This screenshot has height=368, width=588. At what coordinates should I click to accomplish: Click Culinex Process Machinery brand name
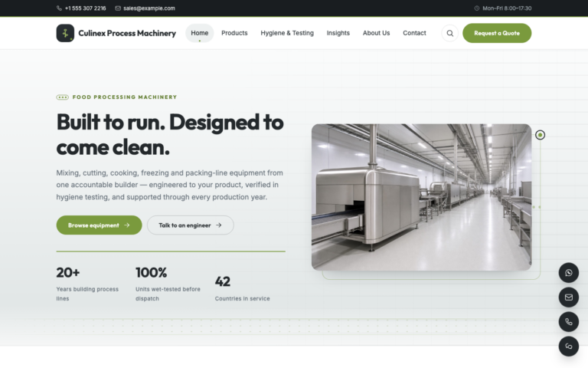[127, 33]
